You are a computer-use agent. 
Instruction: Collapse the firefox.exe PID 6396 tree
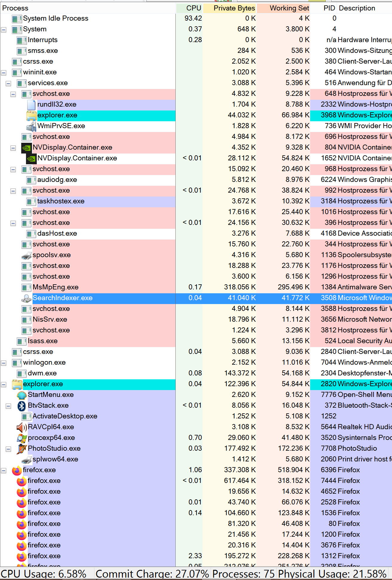pyautogui.click(x=4, y=470)
